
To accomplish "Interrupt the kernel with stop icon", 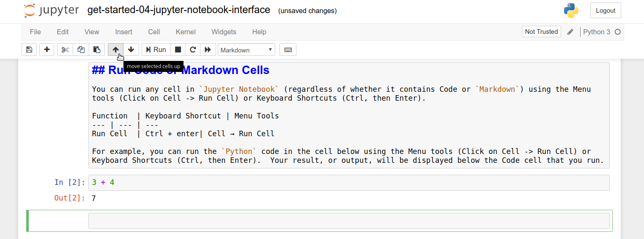I will (178, 49).
